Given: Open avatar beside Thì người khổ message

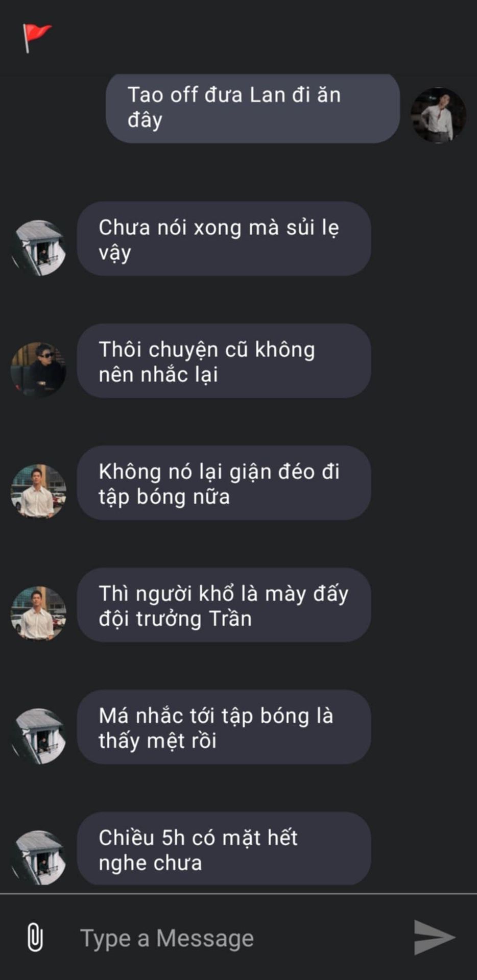Looking at the screenshot, I should (x=38, y=614).
